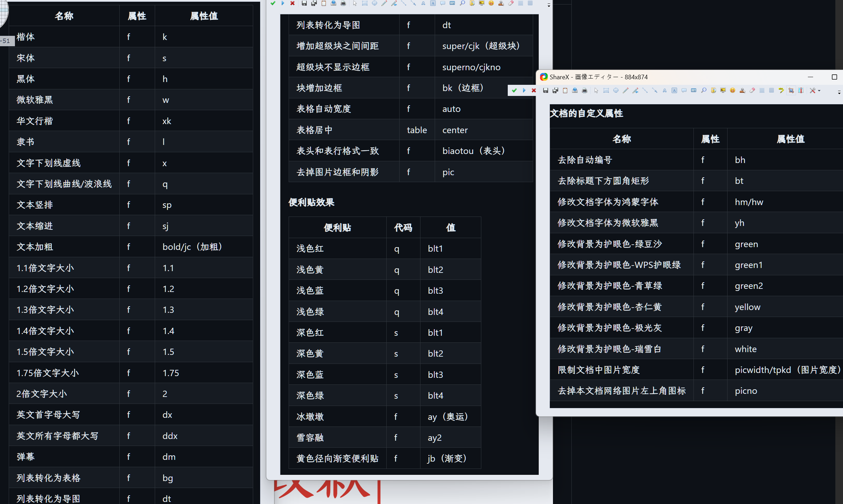Activate the crop image tool in front editor
The height and width of the screenshot is (504, 843).
(x=791, y=91)
